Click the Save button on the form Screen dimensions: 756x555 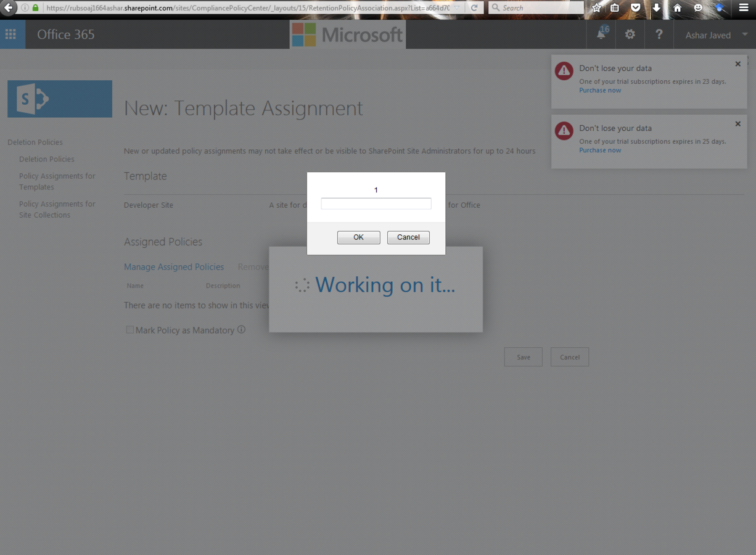point(523,357)
